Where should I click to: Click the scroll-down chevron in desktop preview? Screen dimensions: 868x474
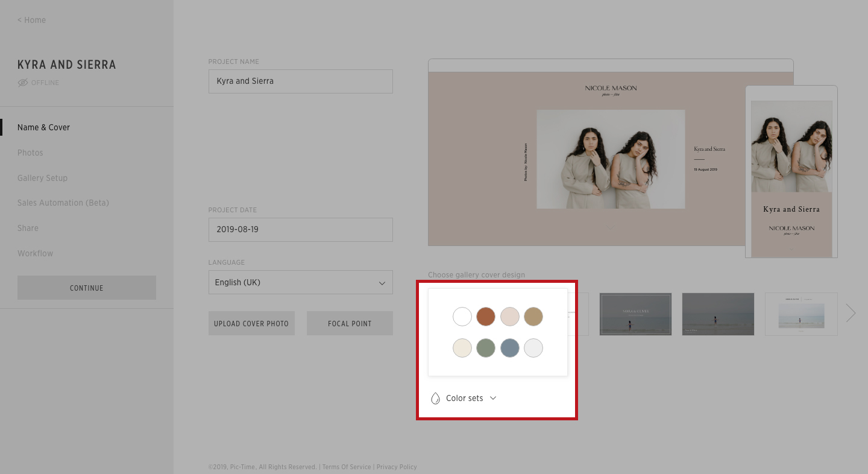pyautogui.click(x=610, y=229)
